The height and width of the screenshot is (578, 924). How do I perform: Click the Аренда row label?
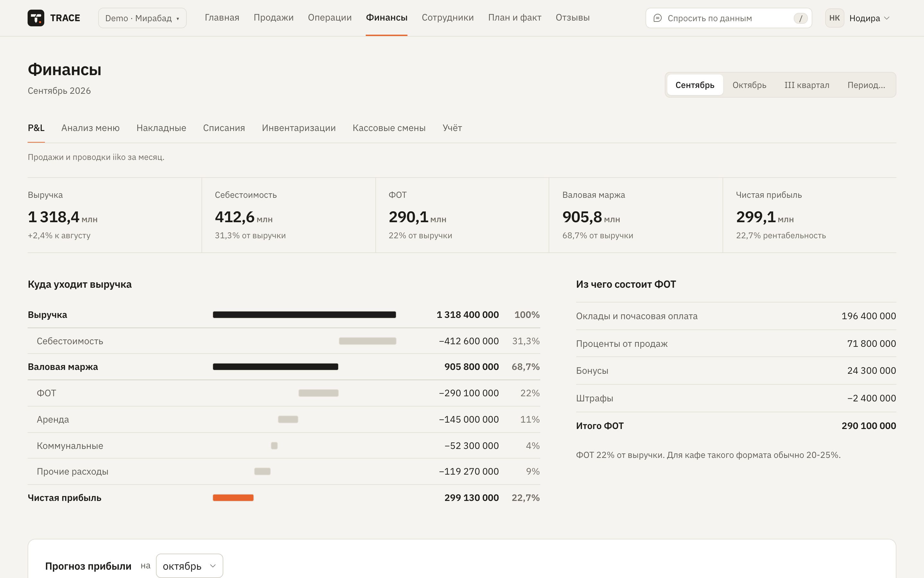click(x=53, y=419)
